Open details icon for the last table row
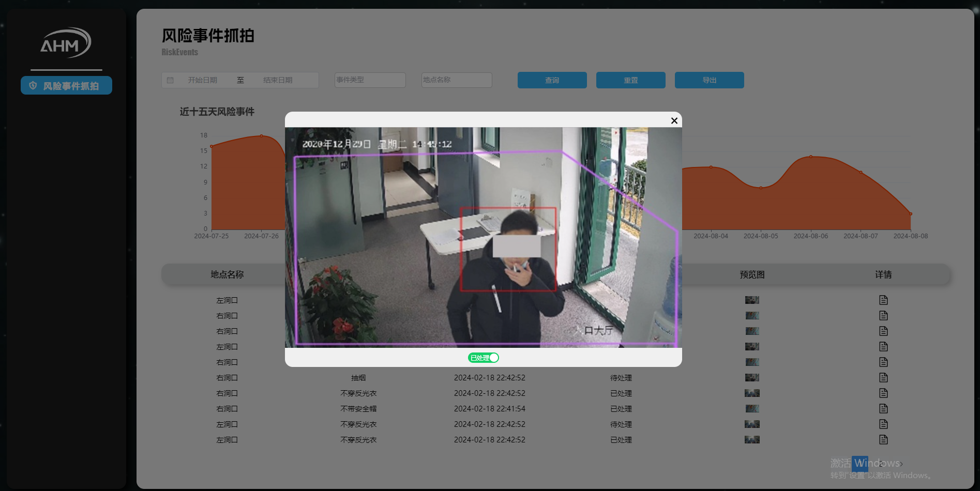980x491 pixels. click(x=883, y=439)
